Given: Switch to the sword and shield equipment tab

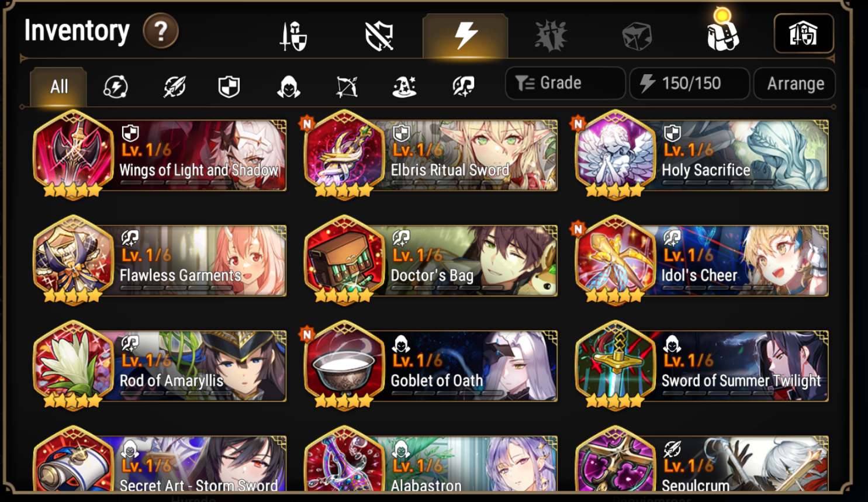Looking at the screenshot, I should pyautogui.click(x=293, y=36).
